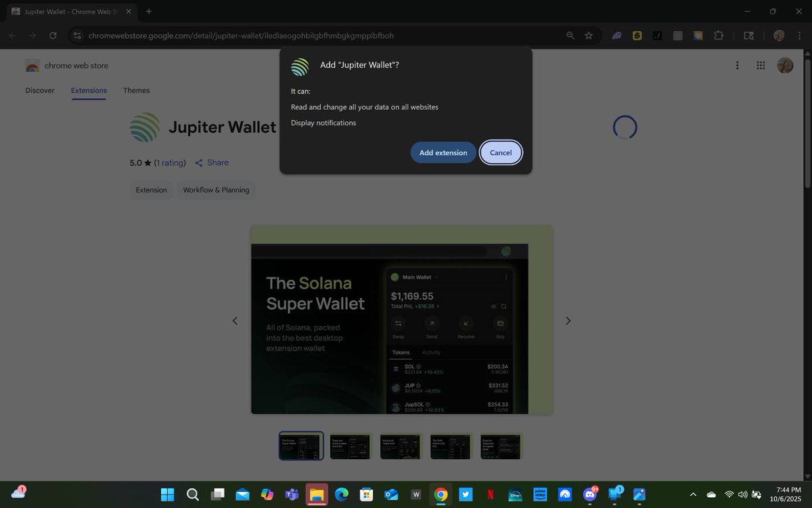This screenshot has height=508, width=812.
Task: Open the Discover tab in web store
Action: click(x=40, y=90)
